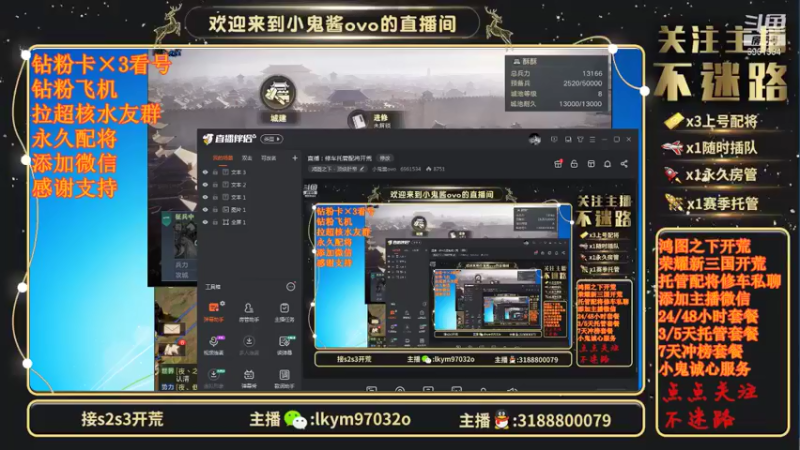Open the bottom-right tool next to 弹幕秀

point(284,378)
